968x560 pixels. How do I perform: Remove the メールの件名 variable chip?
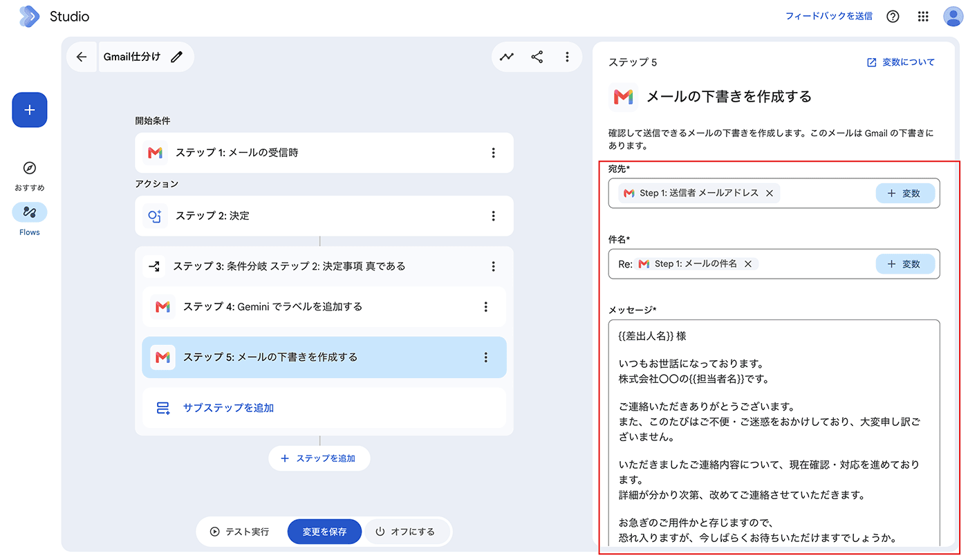[x=747, y=264]
